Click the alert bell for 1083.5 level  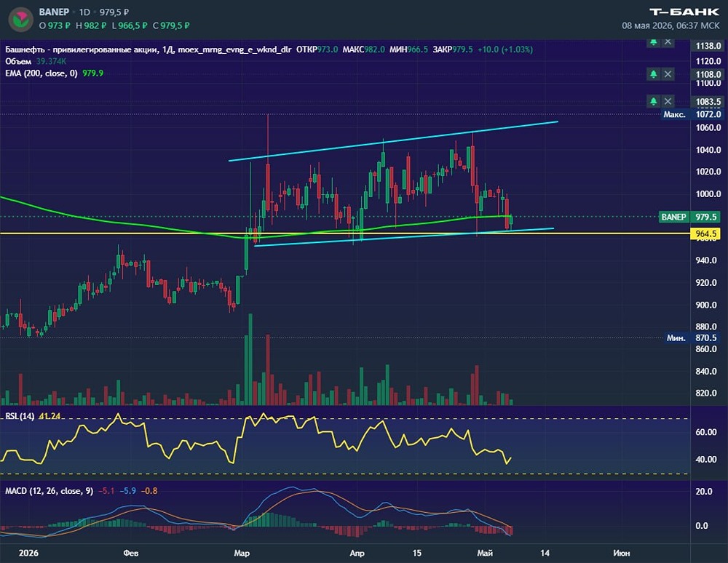653,101
